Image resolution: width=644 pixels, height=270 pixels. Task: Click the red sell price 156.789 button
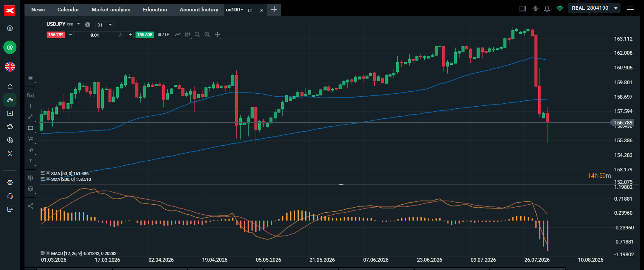click(x=56, y=35)
